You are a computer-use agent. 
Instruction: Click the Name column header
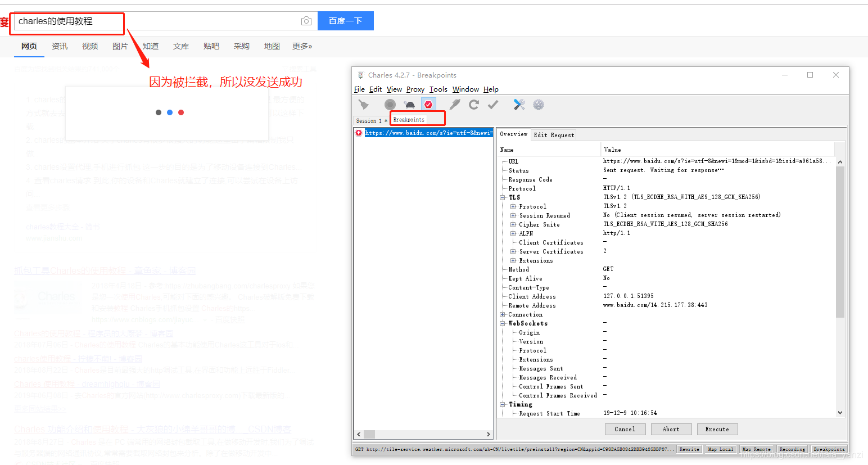coord(549,150)
